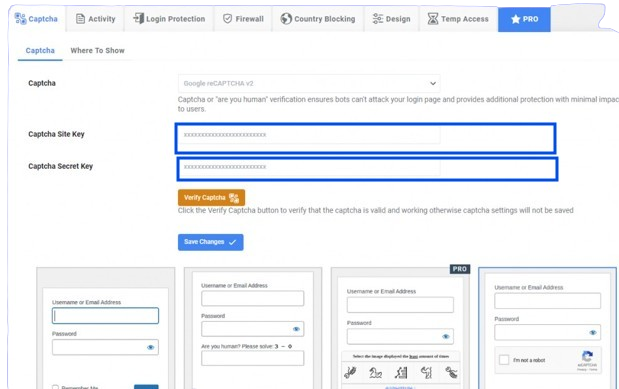This screenshot has width=619, height=389.
Task: Click the math answer field in second preview
Action: coord(253,358)
